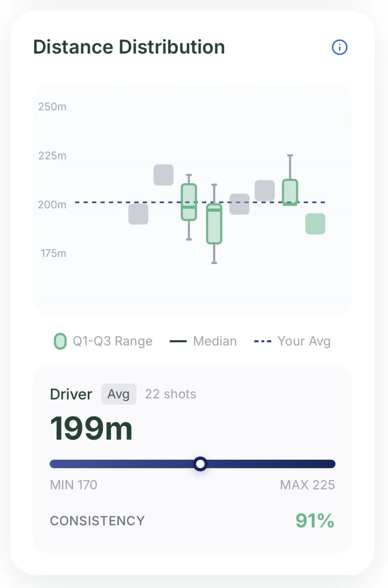Select the box plot with median near 200m
Image resolution: width=388 pixels, height=588 pixels.
click(189, 207)
